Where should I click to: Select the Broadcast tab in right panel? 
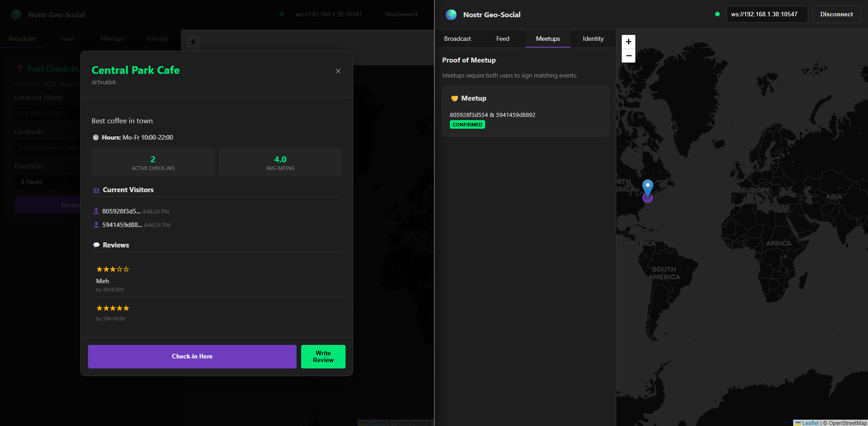(x=457, y=39)
